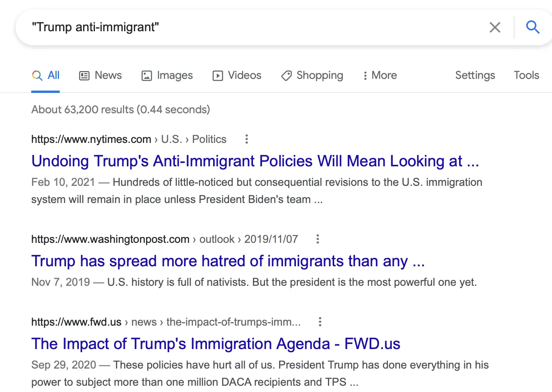Click the washingtonpost.com URL breadcrumb
Viewport: 552px width, 392px height.
[x=110, y=239]
